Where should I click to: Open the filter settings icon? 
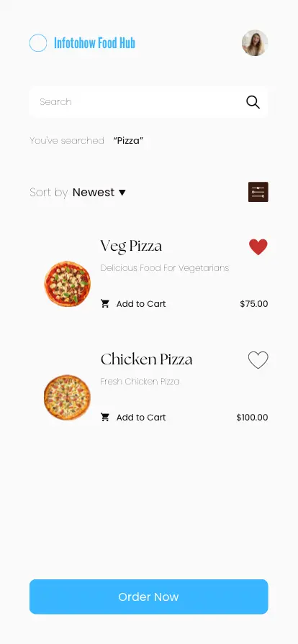(258, 192)
